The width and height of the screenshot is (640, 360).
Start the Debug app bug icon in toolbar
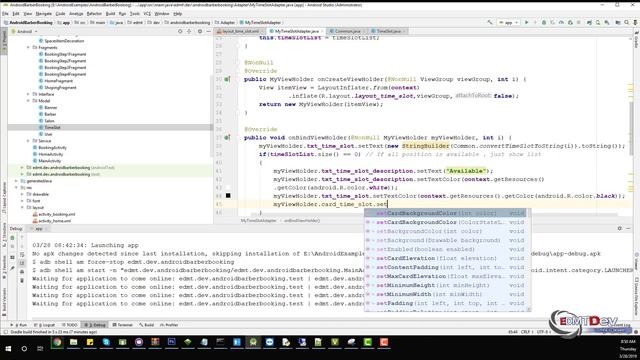(x=544, y=22)
